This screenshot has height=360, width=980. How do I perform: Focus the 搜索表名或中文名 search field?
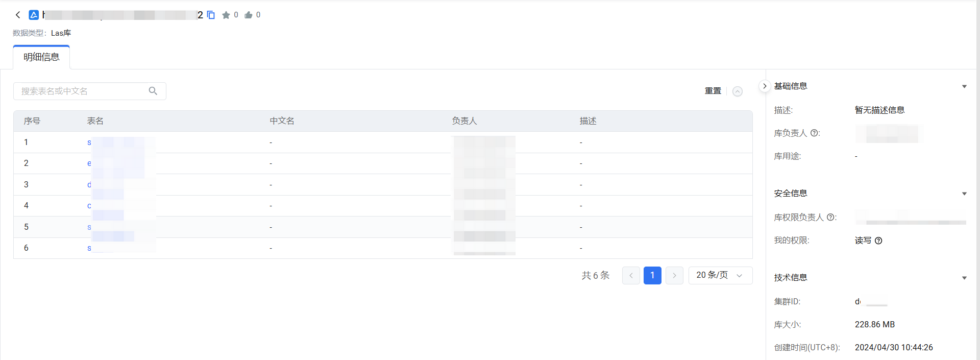pos(82,91)
